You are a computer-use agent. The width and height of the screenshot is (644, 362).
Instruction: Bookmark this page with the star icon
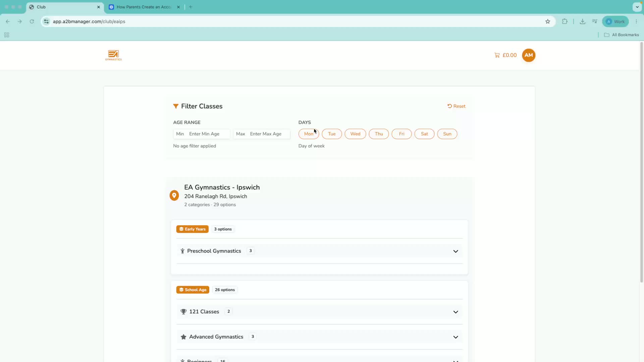(x=548, y=21)
